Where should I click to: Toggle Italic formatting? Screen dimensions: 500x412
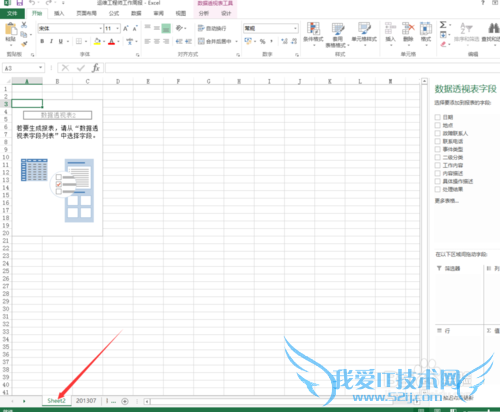click(51, 41)
